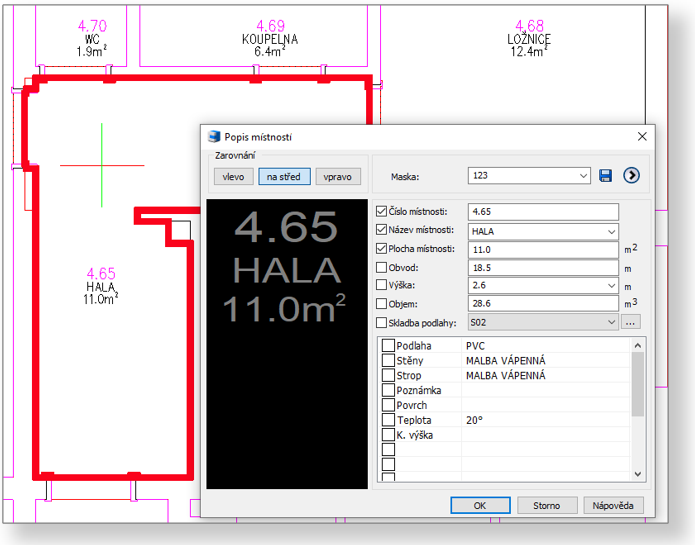The width and height of the screenshot is (695, 545).
Task: Open the Skladba podlahy dropdown
Action: coord(611,323)
